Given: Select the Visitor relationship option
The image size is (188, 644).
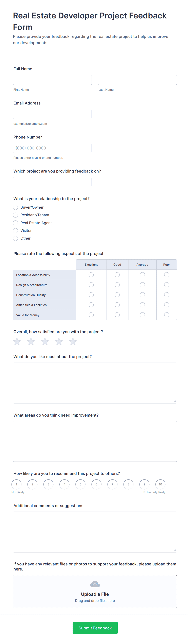Looking at the screenshot, I should coord(16,230).
